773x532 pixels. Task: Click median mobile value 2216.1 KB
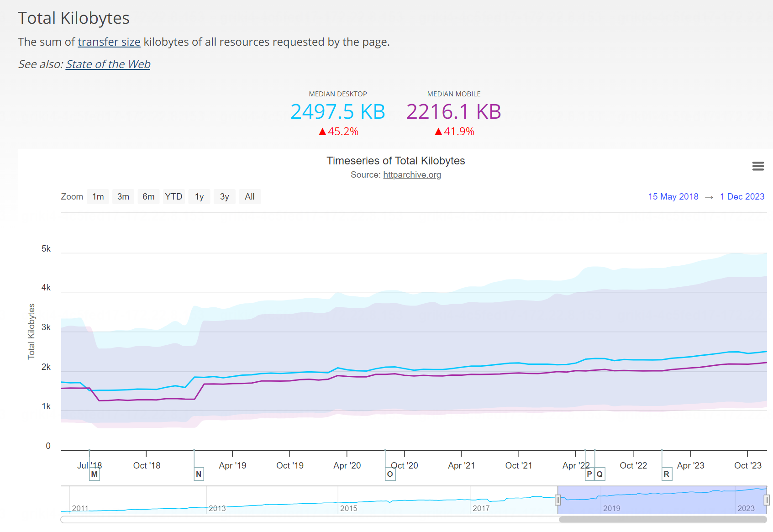(454, 112)
